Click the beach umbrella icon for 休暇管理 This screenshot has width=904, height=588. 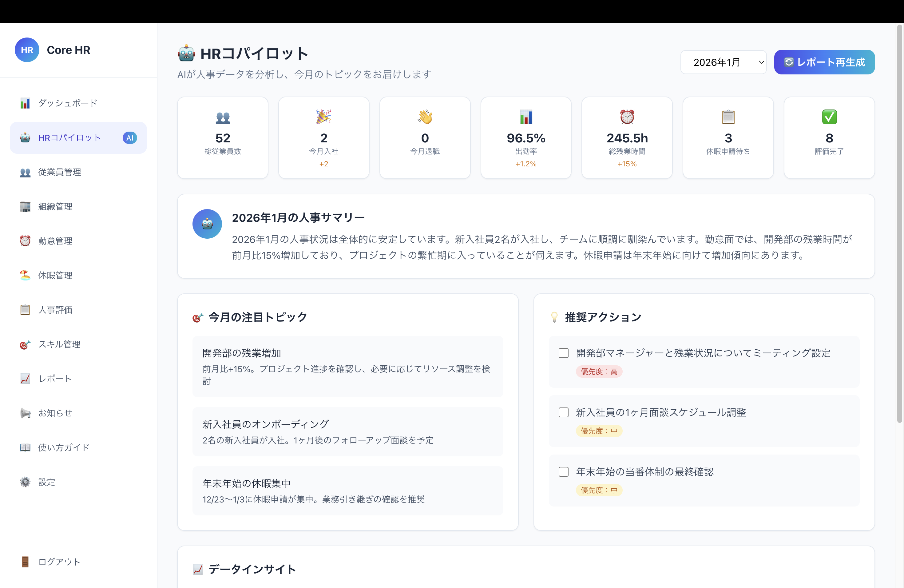click(25, 275)
